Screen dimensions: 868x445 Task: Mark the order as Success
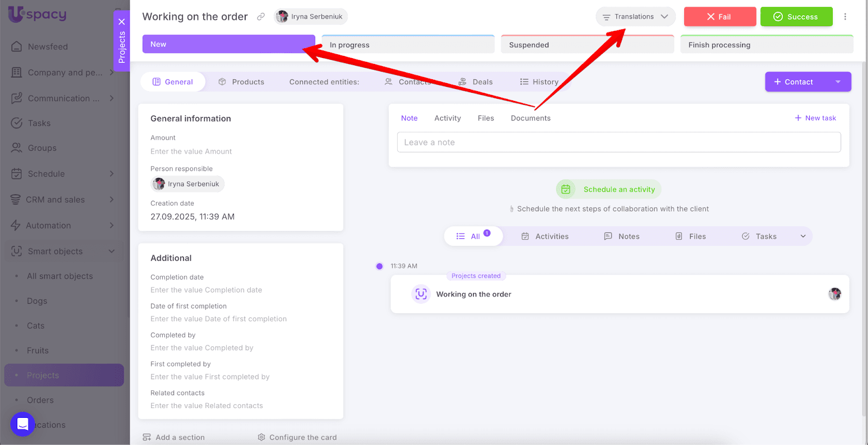tap(796, 17)
